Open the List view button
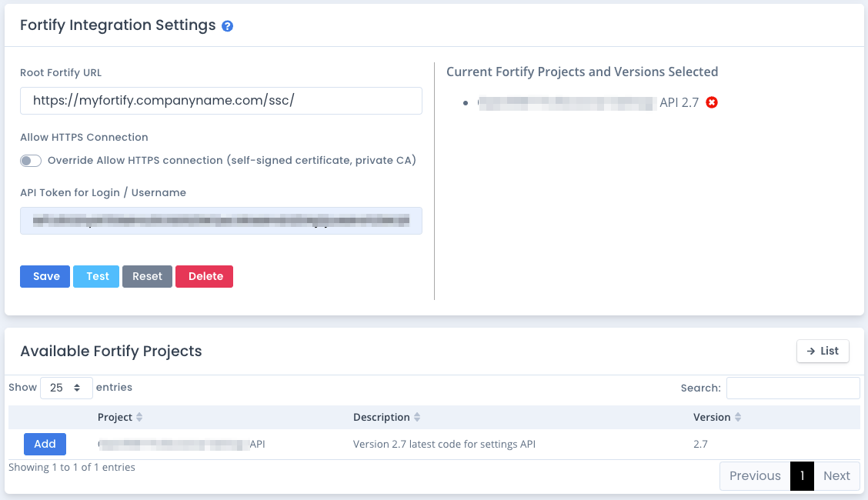This screenshot has width=868, height=500. [x=823, y=352]
